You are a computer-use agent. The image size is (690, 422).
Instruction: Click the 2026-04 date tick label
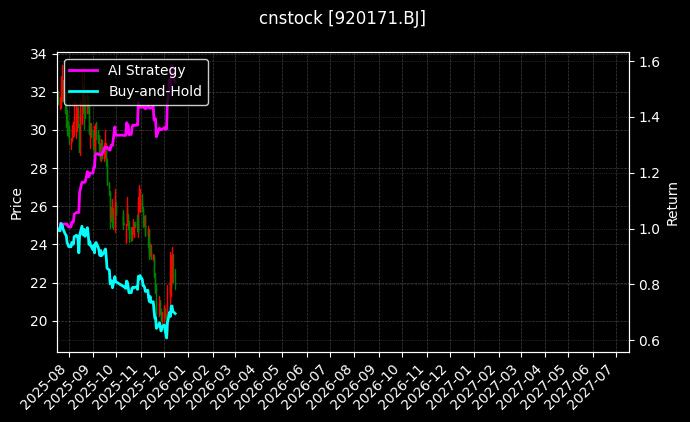tap(238, 386)
